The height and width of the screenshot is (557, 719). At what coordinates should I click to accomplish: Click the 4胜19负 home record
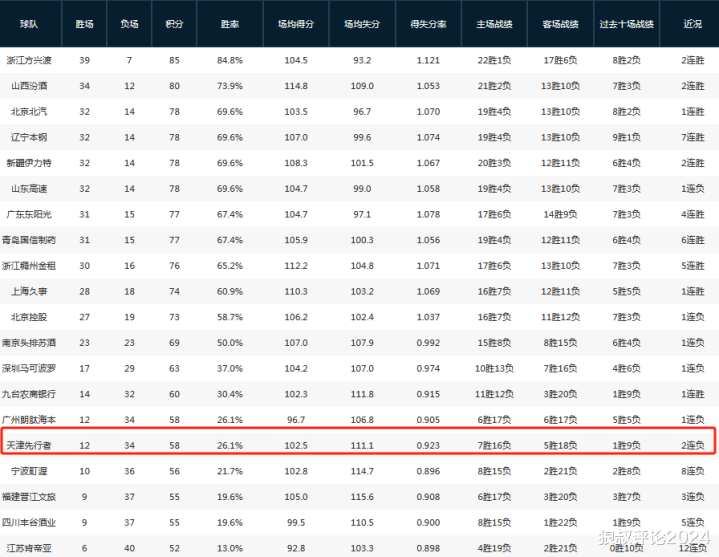pos(494,548)
